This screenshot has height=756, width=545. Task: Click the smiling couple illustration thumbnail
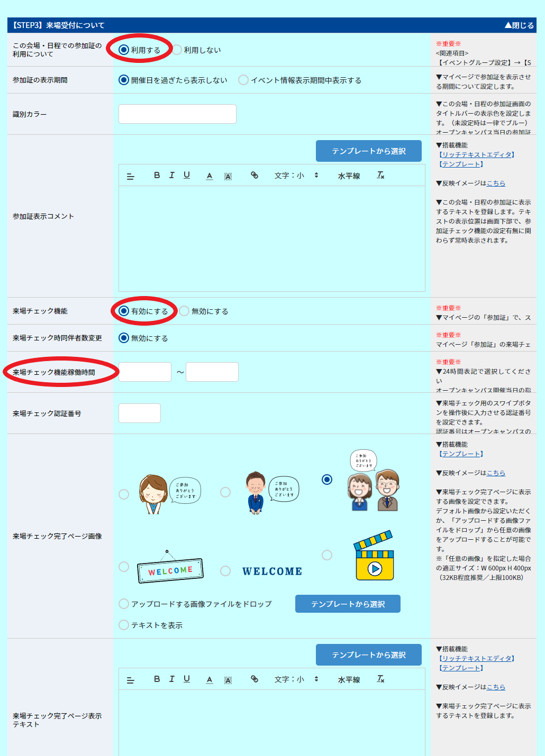tap(373, 480)
